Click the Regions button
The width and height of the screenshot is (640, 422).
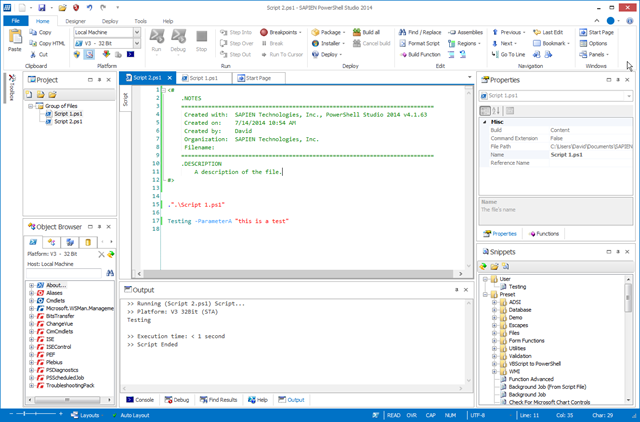pos(464,43)
